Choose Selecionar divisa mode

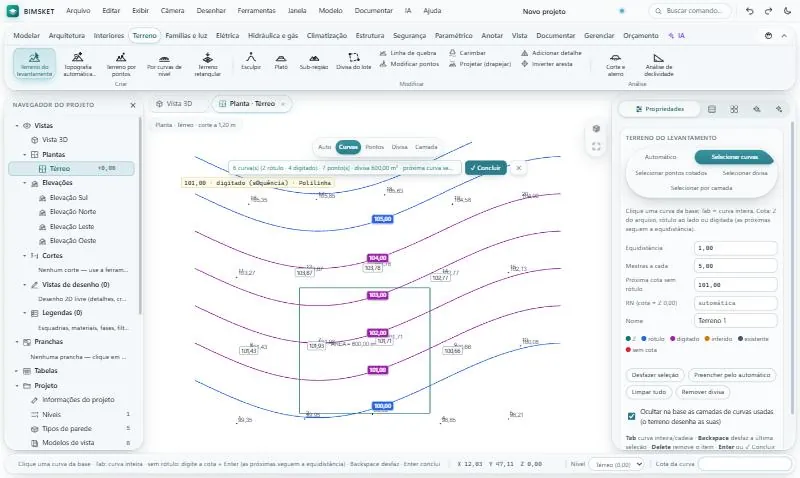tap(745, 173)
